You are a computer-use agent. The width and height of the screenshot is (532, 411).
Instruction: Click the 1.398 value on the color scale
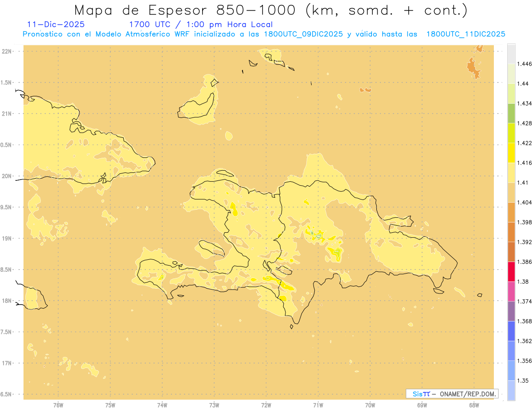coord(525,222)
